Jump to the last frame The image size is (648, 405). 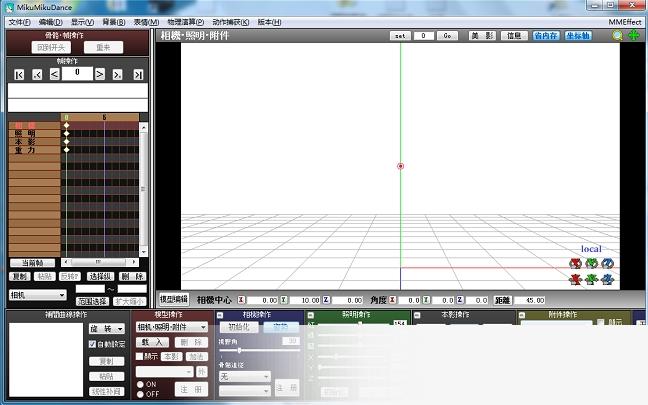(x=138, y=74)
